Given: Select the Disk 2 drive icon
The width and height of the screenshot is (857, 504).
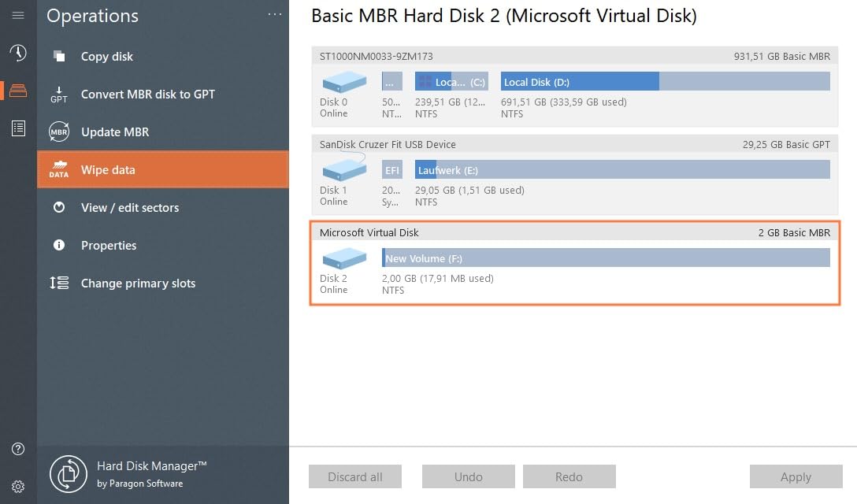Looking at the screenshot, I should point(344,258).
